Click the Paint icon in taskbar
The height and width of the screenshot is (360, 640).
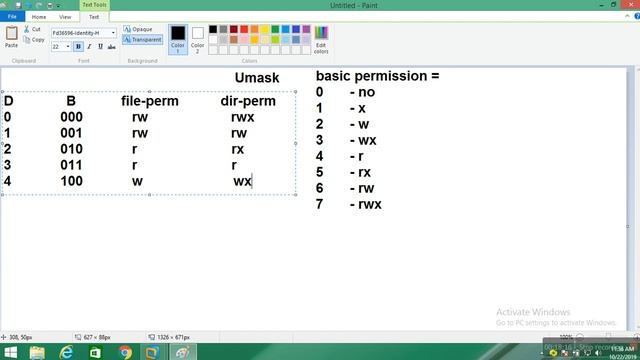(x=182, y=352)
